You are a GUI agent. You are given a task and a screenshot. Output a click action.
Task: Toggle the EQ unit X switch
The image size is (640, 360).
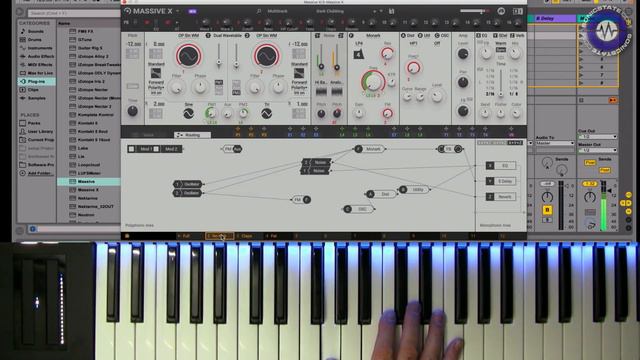(x=490, y=165)
